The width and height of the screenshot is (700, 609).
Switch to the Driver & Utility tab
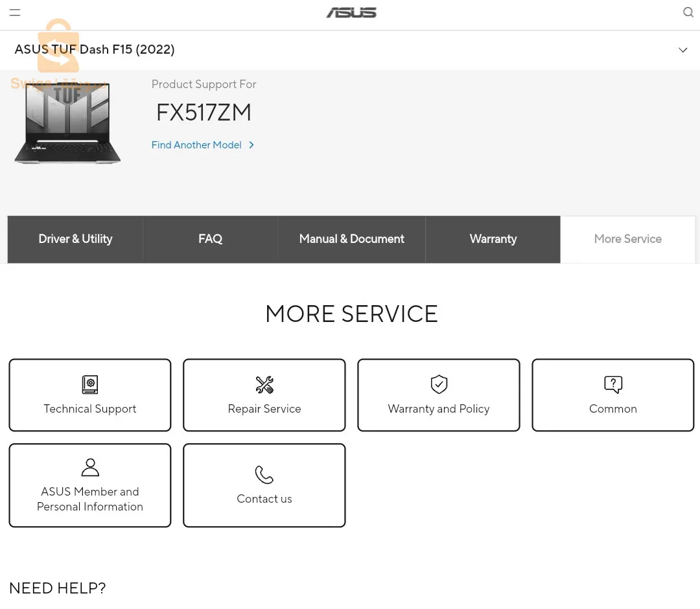coord(75,239)
